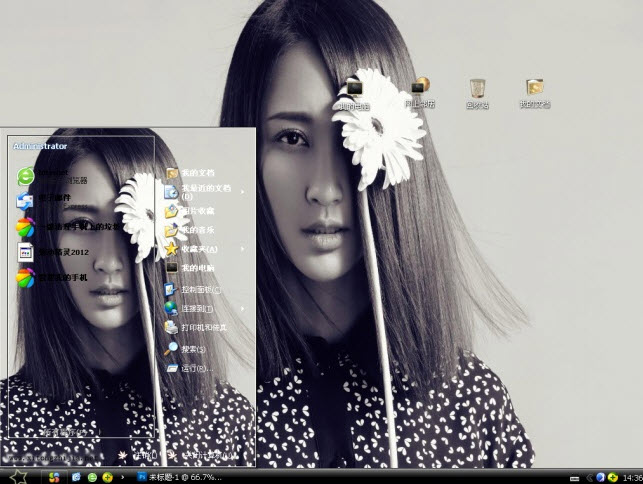
Task: Open the manage my phone entry
Action: pos(52,278)
